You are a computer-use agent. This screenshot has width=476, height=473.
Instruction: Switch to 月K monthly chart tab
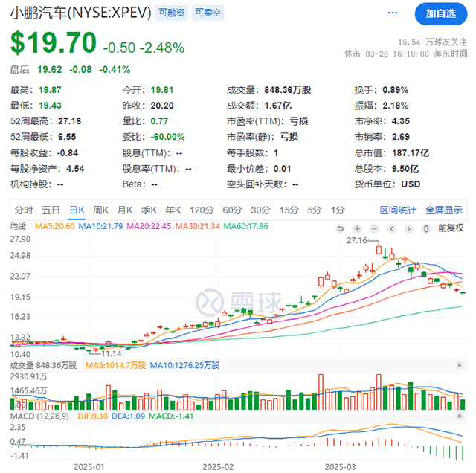[x=125, y=210]
